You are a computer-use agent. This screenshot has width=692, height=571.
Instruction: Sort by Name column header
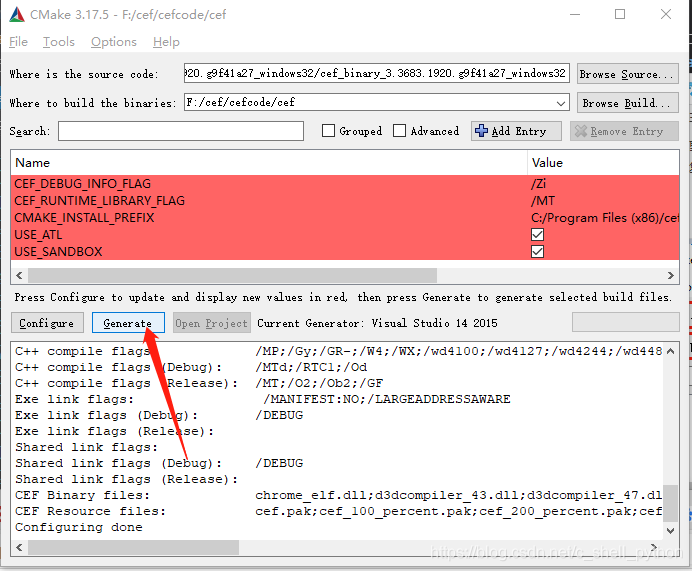point(269,163)
